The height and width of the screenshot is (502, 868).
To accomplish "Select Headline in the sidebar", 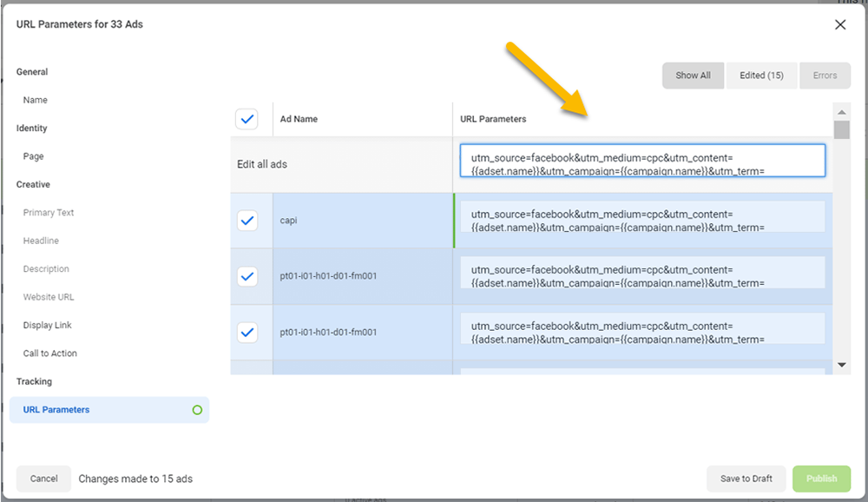I will 41,241.
